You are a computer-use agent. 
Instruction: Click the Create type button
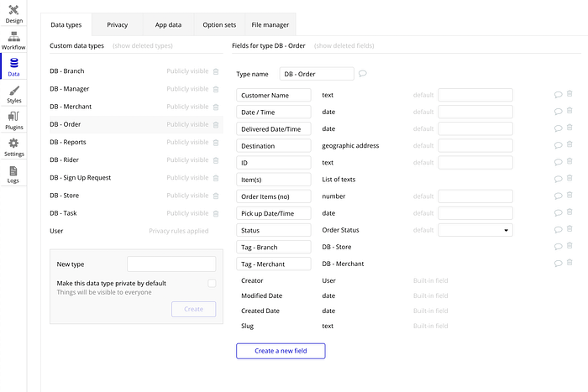click(194, 309)
